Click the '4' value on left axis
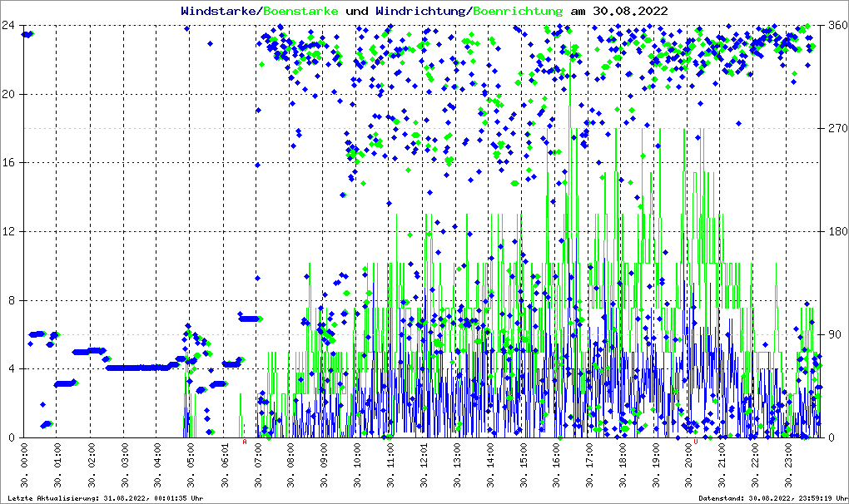The height and width of the screenshot is (504, 849). click(x=12, y=368)
